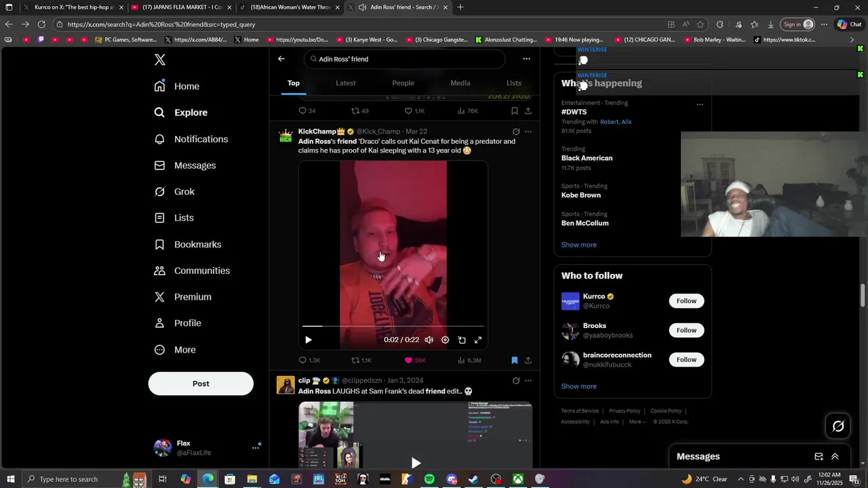Open #DWTS trending topic
Viewport: 868px width, 488px height.
[574, 112]
